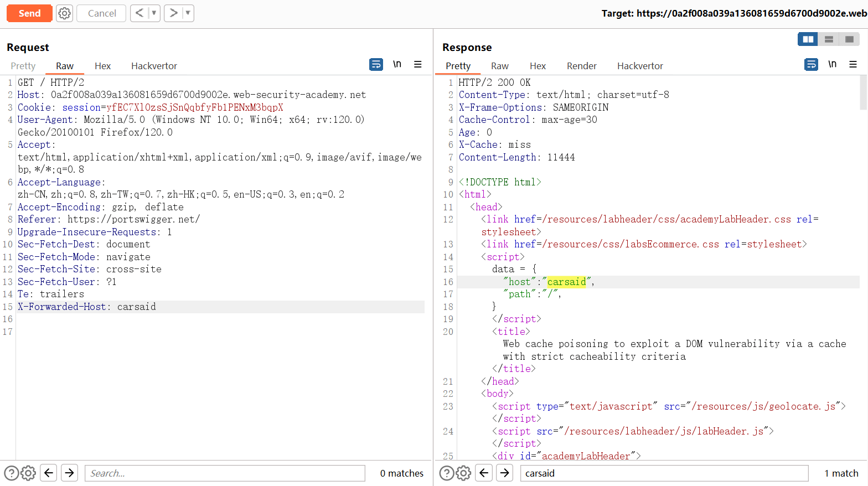Go to next request in history
This screenshot has height=486, width=868.
click(173, 13)
